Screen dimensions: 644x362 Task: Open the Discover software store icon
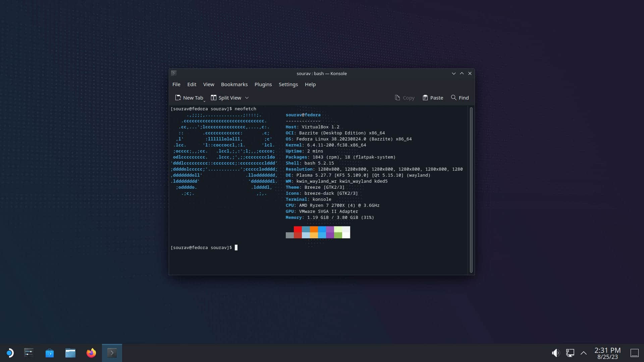point(50,353)
